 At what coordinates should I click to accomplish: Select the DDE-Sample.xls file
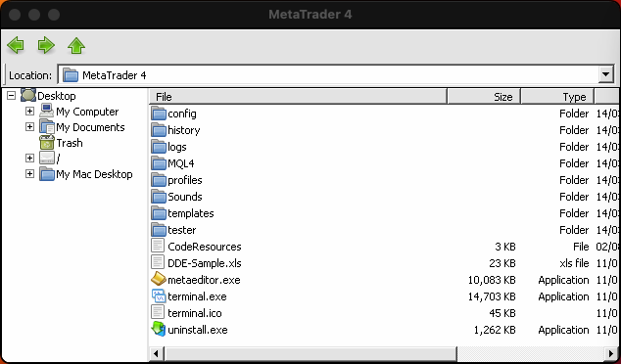[205, 263]
